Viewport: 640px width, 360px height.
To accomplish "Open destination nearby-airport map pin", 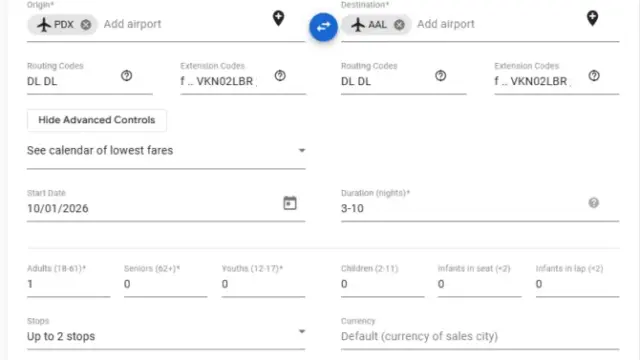I will pos(592,18).
